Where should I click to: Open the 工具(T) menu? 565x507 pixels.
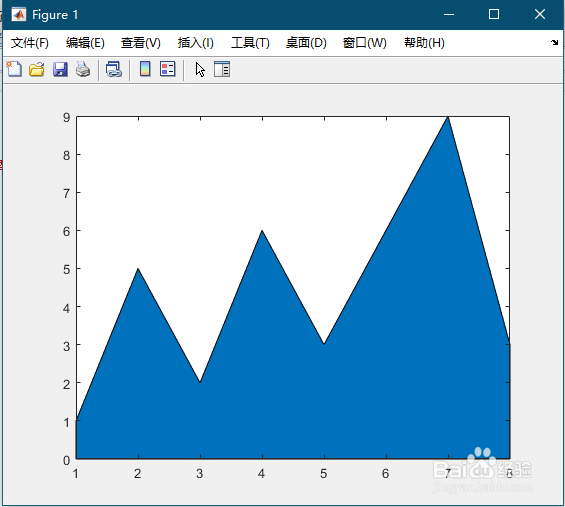250,43
